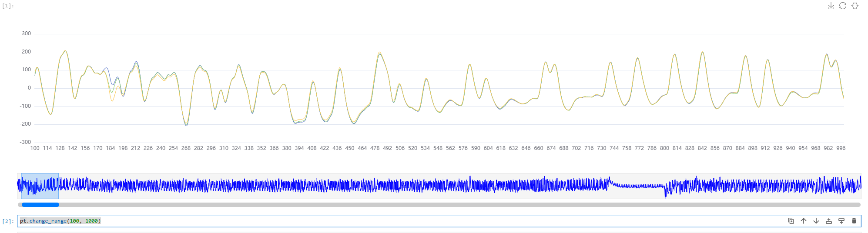Duplicate the cell using the copy icon
The height and width of the screenshot is (233, 868).
(x=791, y=221)
